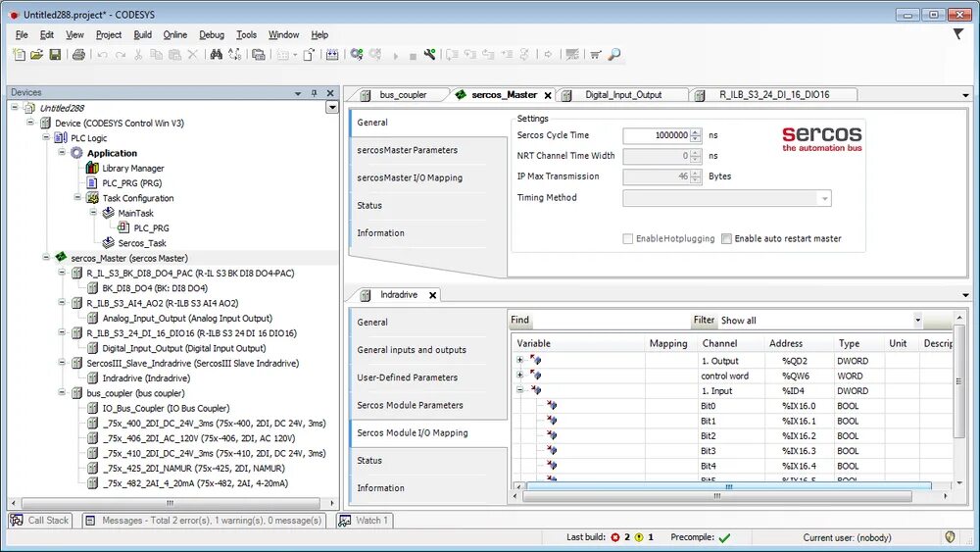980x552 pixels.
Task: Click the Build toolbar icon
Action: pyautogui.click(x=332, y=55)
